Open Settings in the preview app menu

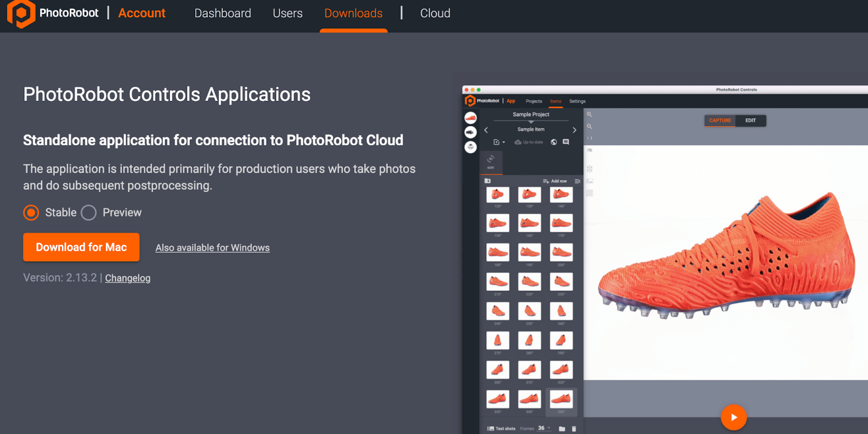coord(577,101)
